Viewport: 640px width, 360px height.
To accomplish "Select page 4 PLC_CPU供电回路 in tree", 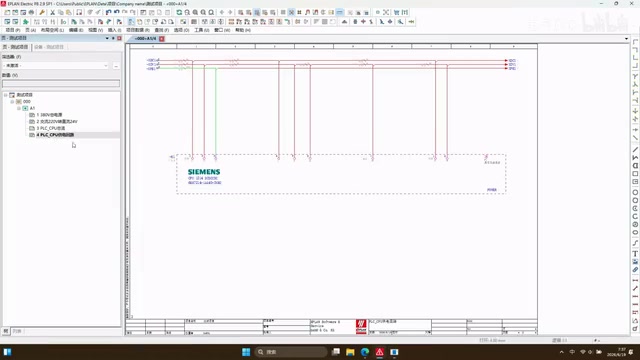I will 55,135.
